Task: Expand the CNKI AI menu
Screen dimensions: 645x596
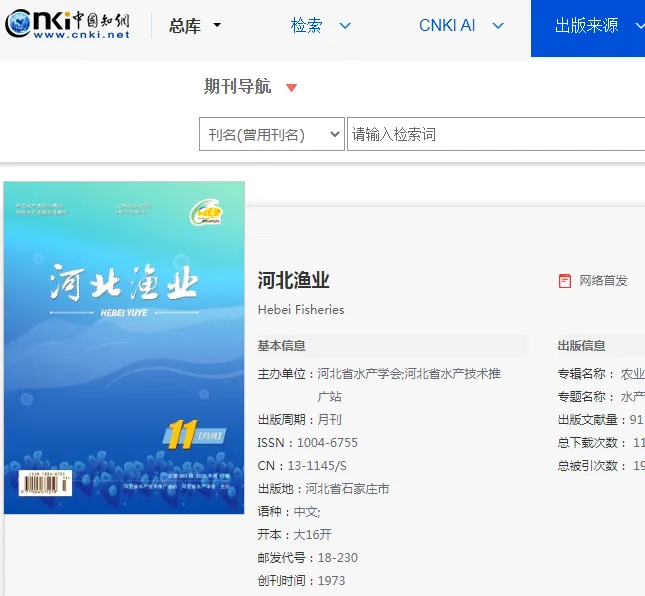Action: pos(461,26)
